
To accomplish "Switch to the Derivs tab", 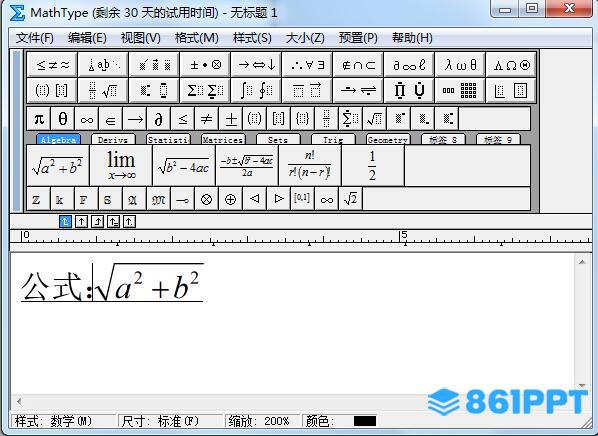I will [x=113, y=139].
